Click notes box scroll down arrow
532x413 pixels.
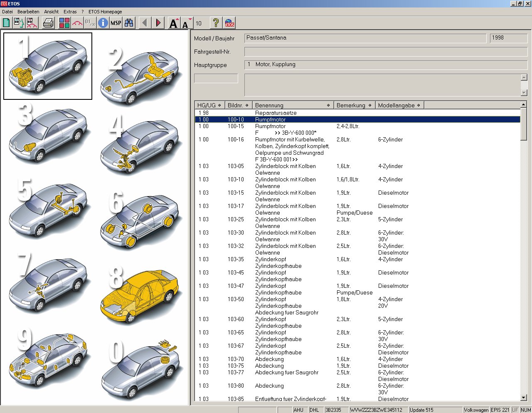[524, 93]
